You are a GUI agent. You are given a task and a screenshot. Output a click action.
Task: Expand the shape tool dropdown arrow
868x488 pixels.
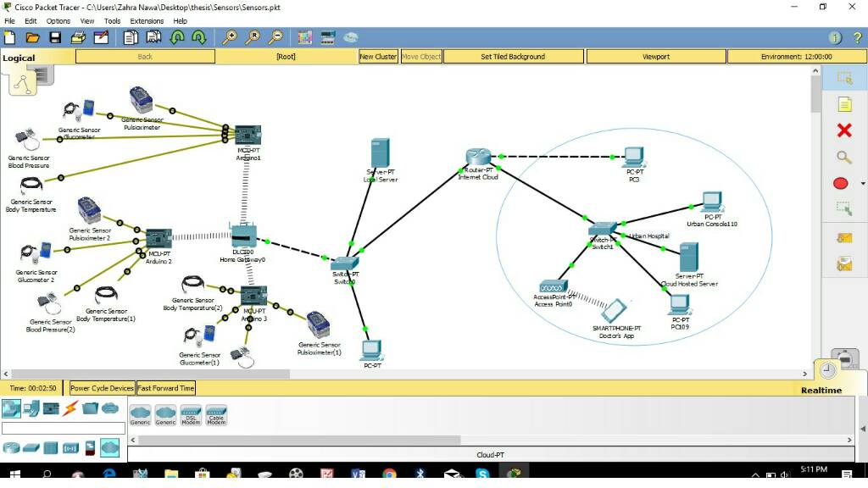[863, 184]
